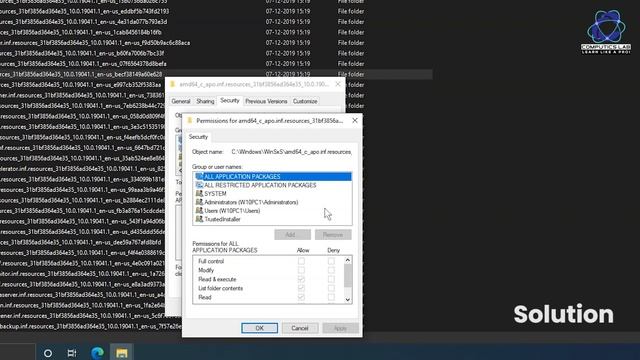Click permissions list scroll up arrow
The width and height of the screenshot is (640, 360).
click(348, 260)
